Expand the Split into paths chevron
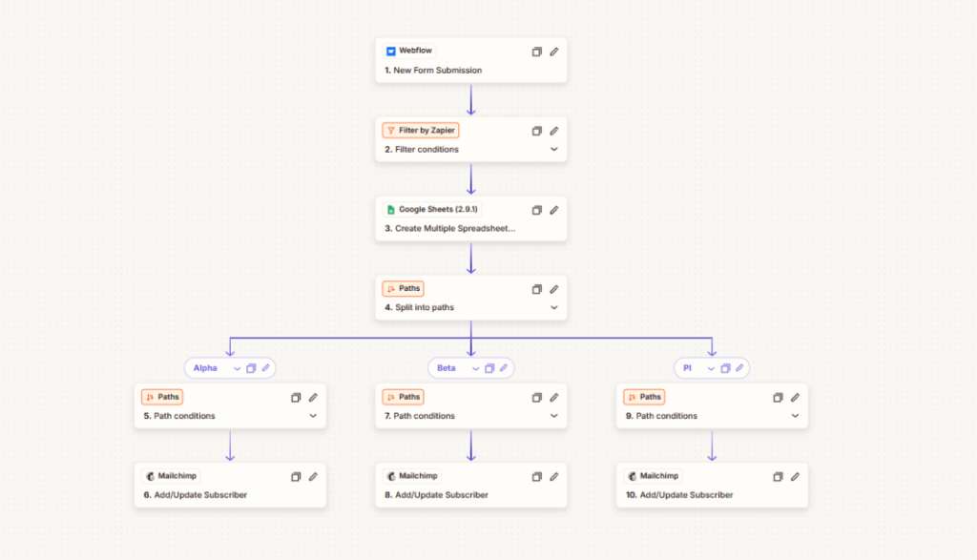The height and width of the screenshot is (560, 977). click(x=553, y=308)
